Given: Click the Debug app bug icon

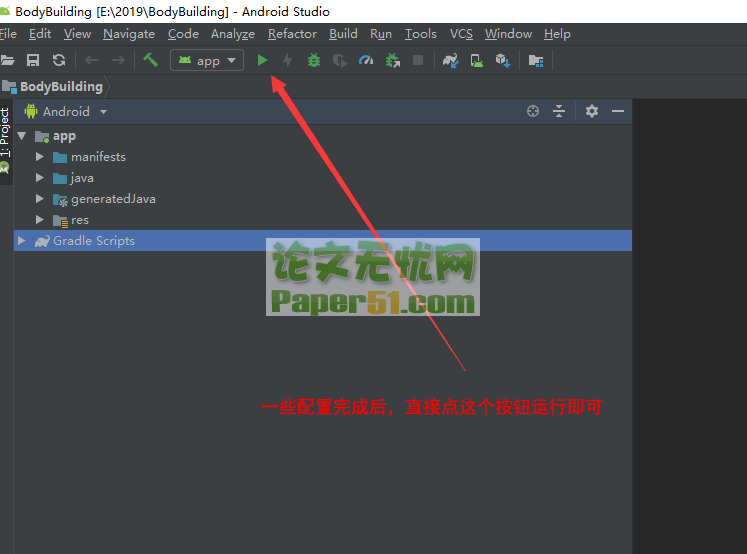Looking at the screenshot, I should click(314, 60).
